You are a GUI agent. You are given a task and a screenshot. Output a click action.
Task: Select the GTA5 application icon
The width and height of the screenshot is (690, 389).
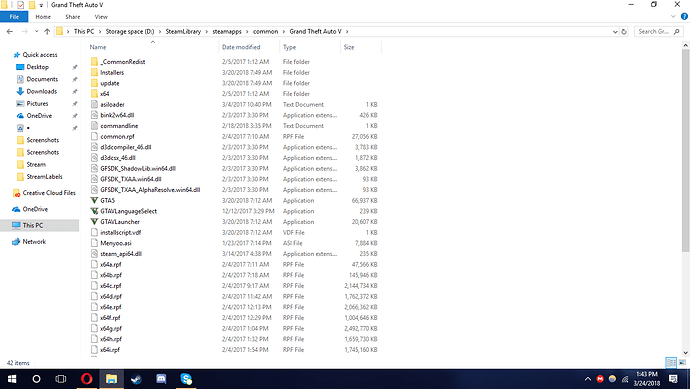(x=94, y=200)
